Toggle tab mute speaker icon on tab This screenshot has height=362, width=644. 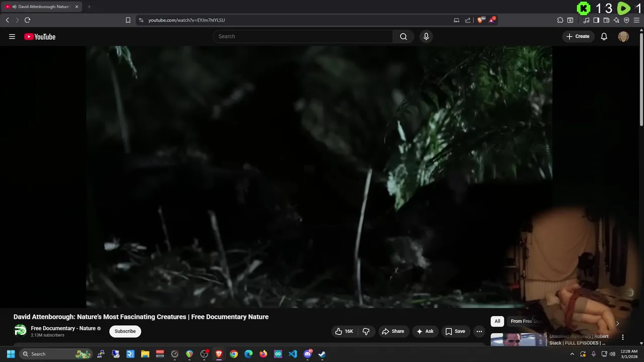[x=14, y=7]
